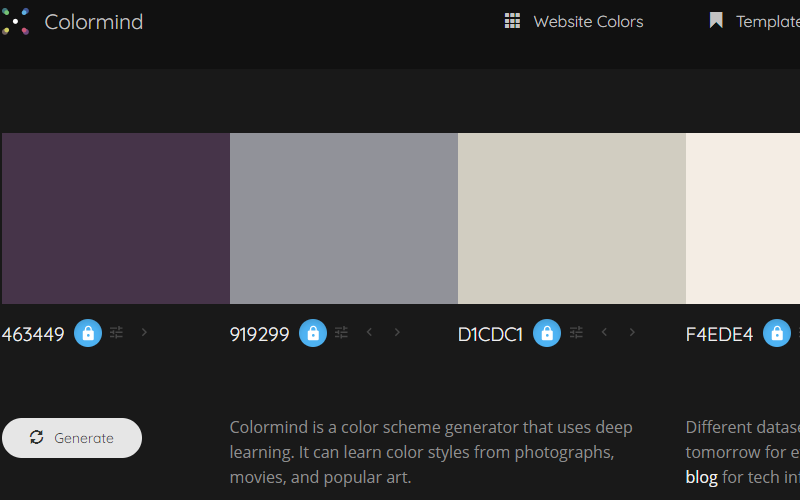Toggle the lock on color 919299

click(x=313, y=333)
